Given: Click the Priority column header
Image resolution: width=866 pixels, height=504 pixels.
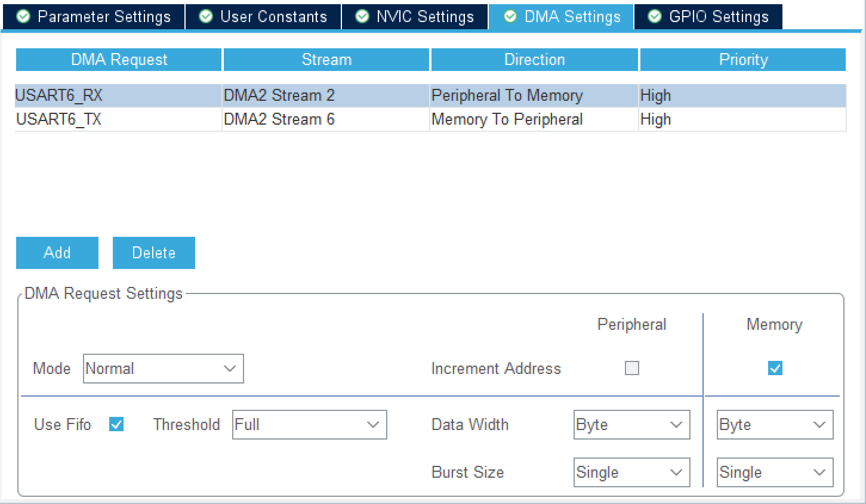Looking at the screenshot, I should [x=743, y=60].
